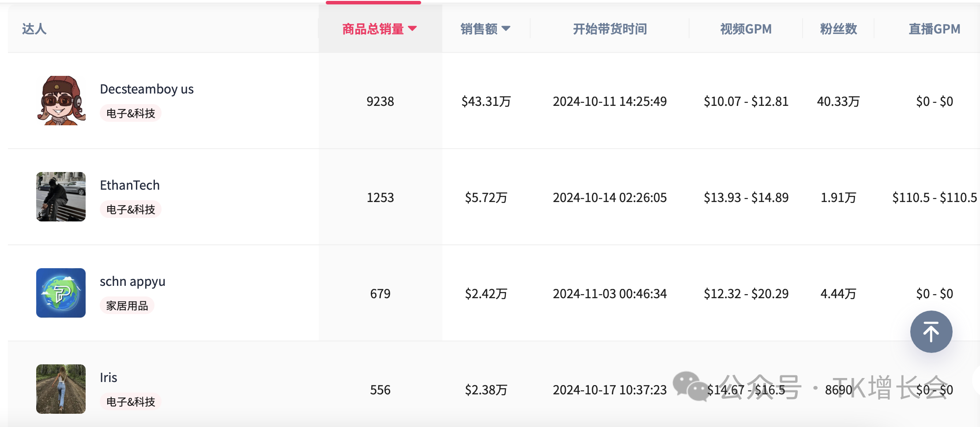This screenshot has height=427, width=980.
Task: Click schn appyu globe avatar
Action: (61, 293)
